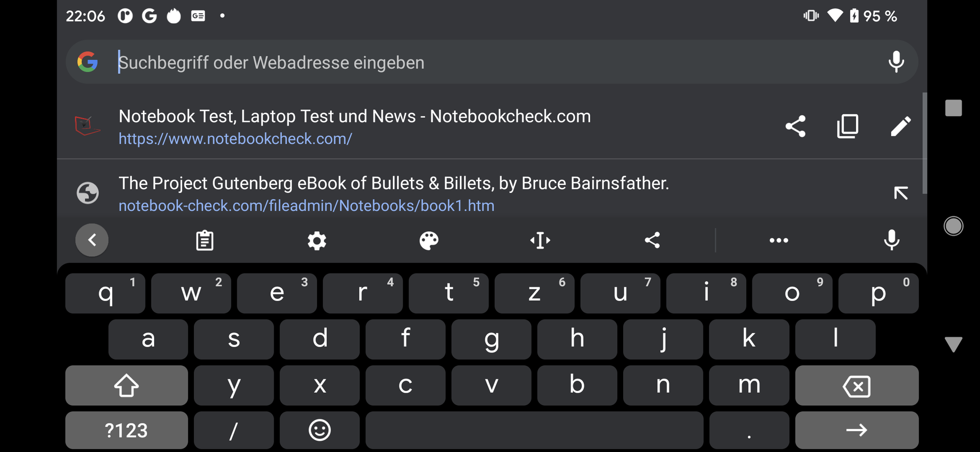Image resolution: width=980 pixels, height=452 pixels.
Task: Open the keyboard clipboard panel
Action: pos(205,240)
